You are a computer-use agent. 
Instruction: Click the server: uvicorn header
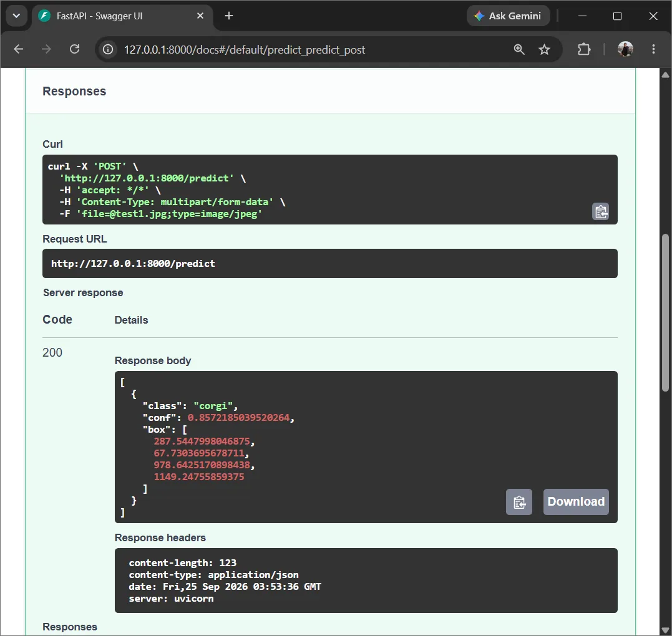pos(171,599)
